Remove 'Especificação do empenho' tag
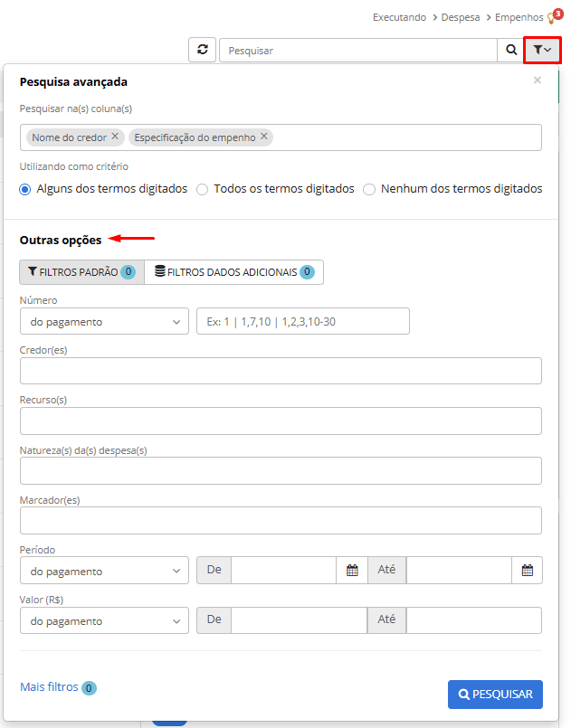The image size is (571, 728). click(264, 137)
